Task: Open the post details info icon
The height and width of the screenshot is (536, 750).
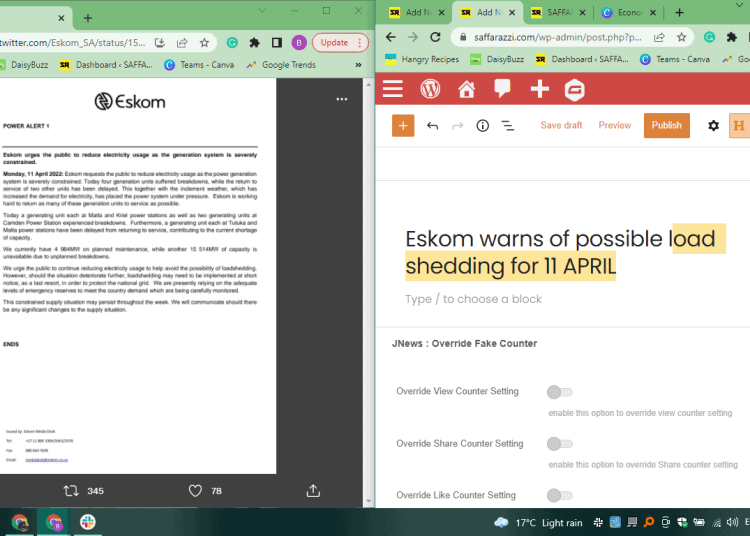Action: (x=483, y=126)
